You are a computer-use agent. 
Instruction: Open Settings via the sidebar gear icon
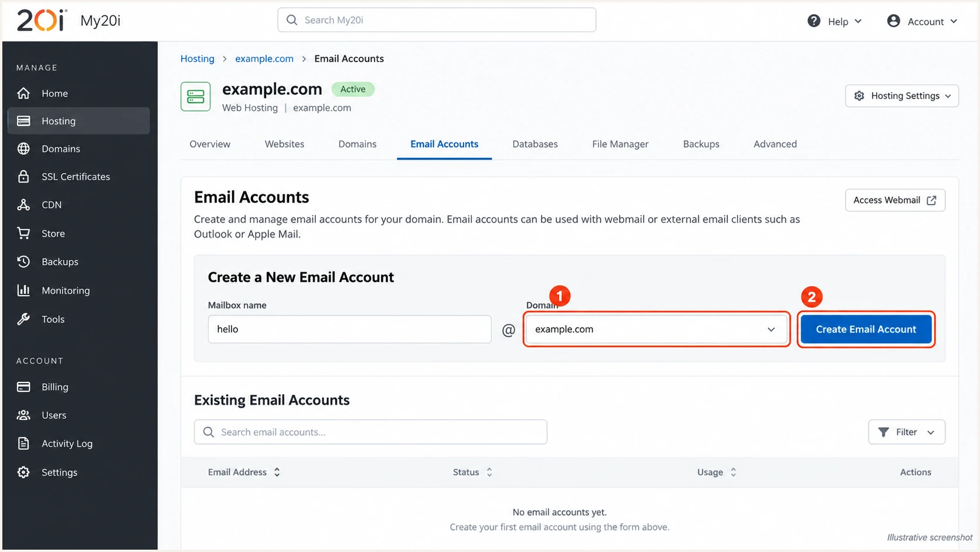pyautogui.click(x=23, y=472)
